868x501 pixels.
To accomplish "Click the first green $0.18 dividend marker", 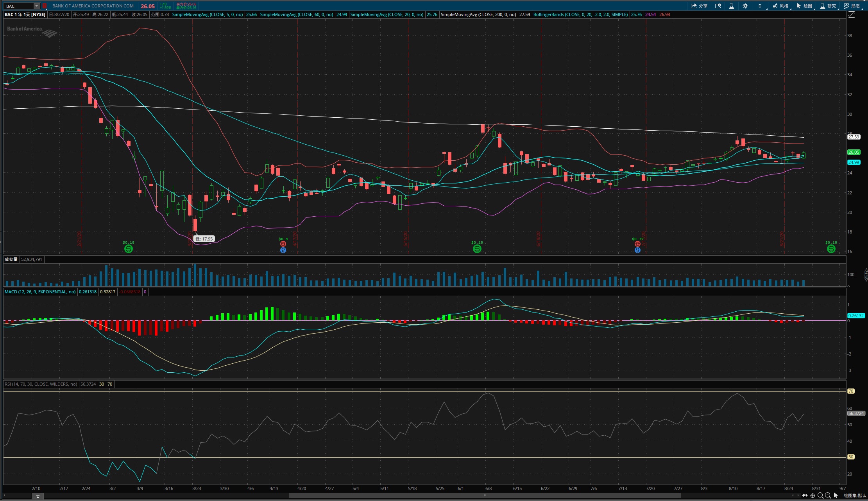I will click(x=128, y=249).
